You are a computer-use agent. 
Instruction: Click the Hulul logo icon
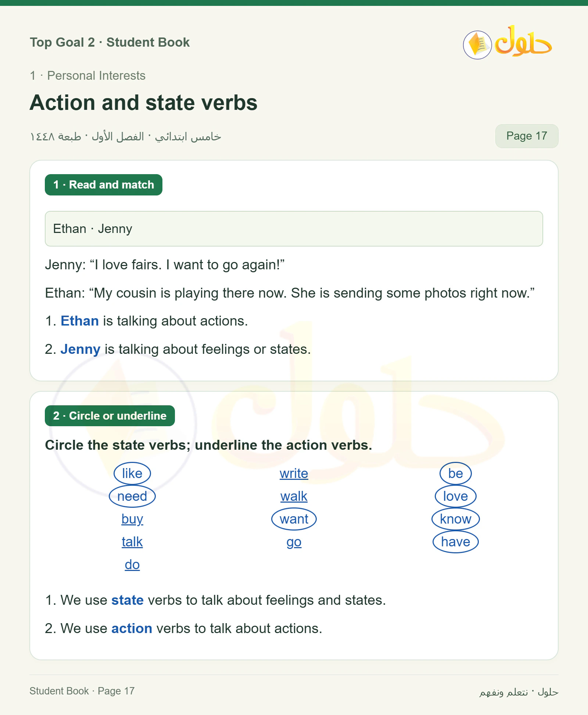507,43
